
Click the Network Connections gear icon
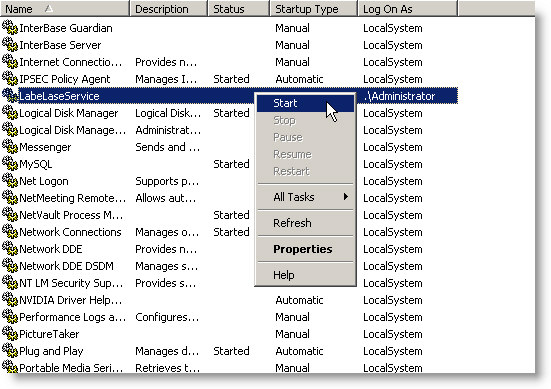coord(10,232)
